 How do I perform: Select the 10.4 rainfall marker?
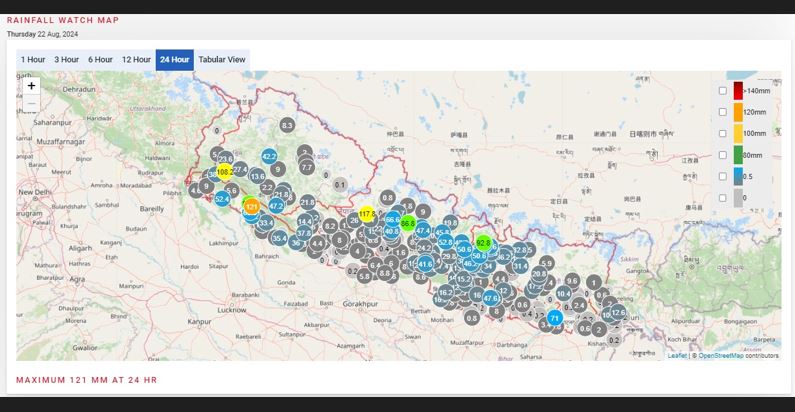563,293
